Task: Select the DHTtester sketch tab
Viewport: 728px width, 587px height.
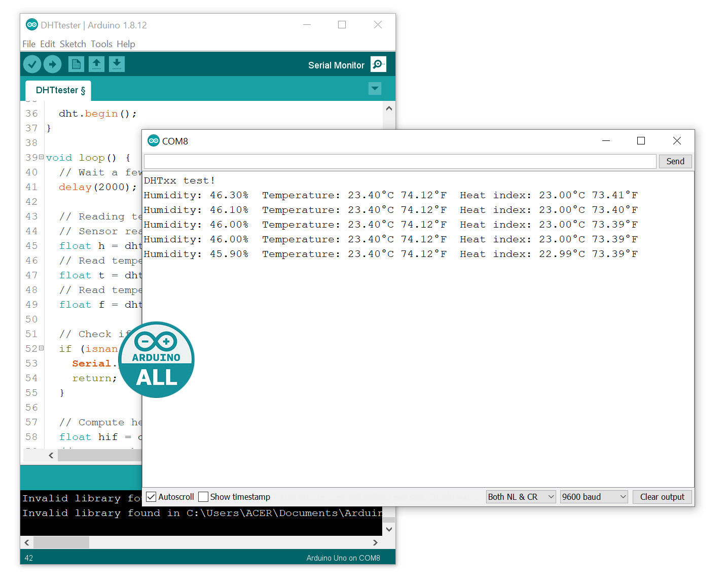Action: (58, 90)
